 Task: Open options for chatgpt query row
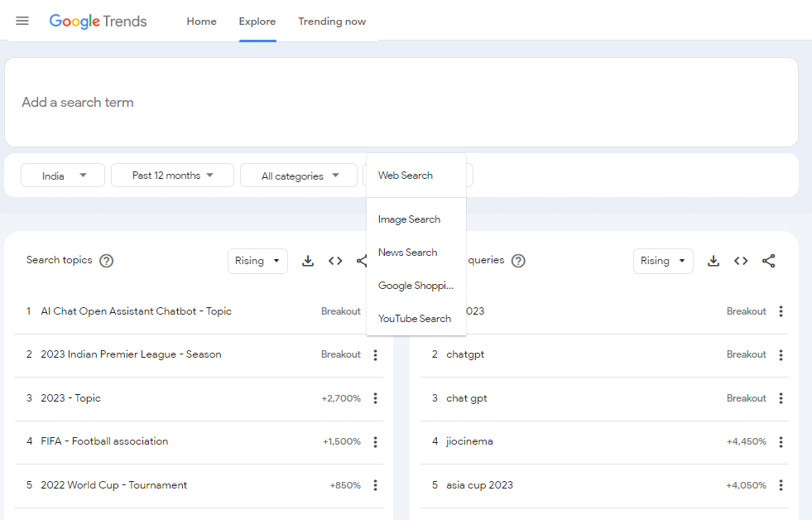[781, 354]
